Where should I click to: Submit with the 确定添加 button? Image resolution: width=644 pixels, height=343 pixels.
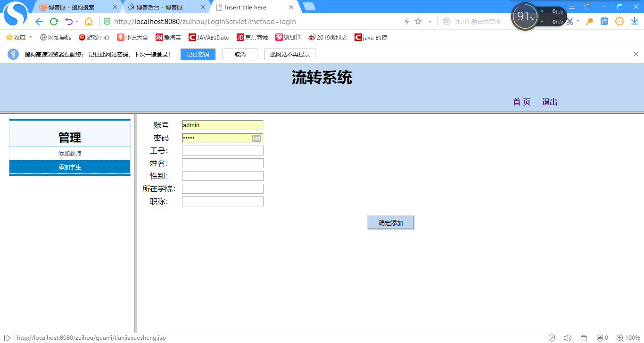(x=391, y=223)
